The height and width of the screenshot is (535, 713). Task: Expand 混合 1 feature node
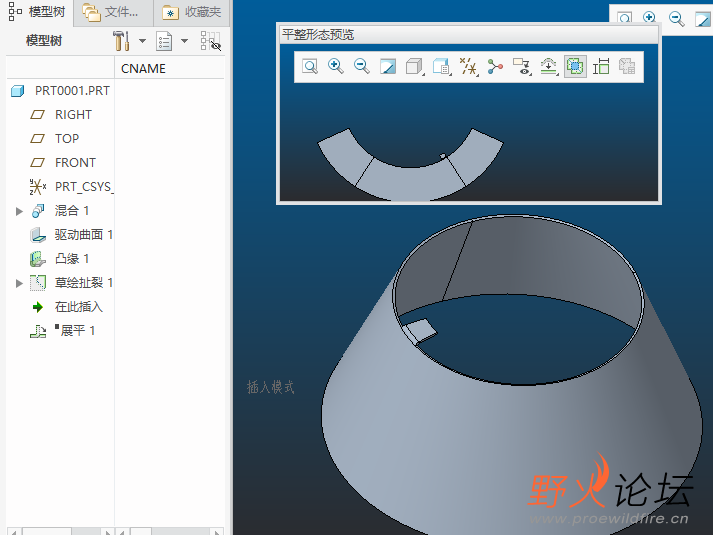(x=19, y=211)
